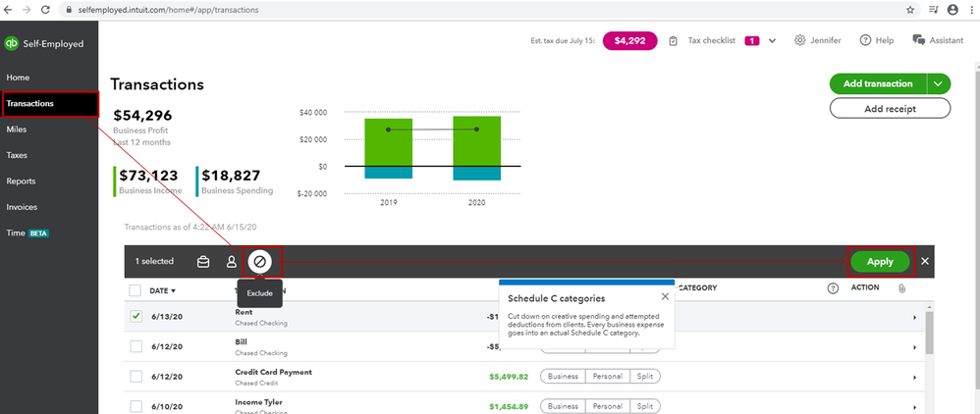Viewport: 980px width, 414px height.
Task: Open Invoices in the sidebar
Action: 22,207
